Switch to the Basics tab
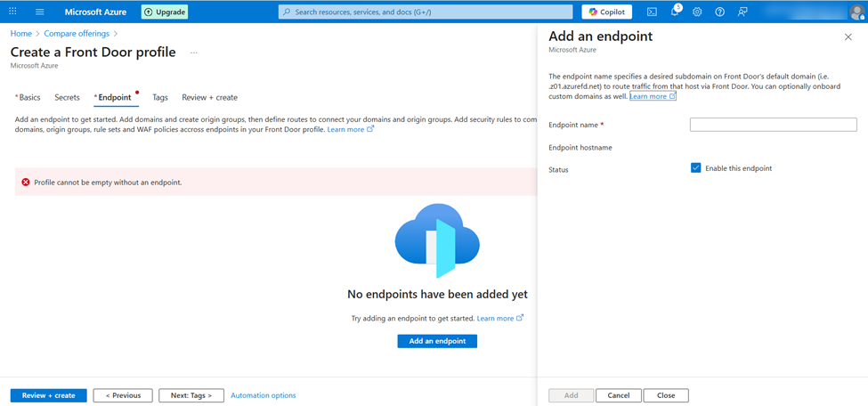Viewport: 868px width, 406px height. 28,97
